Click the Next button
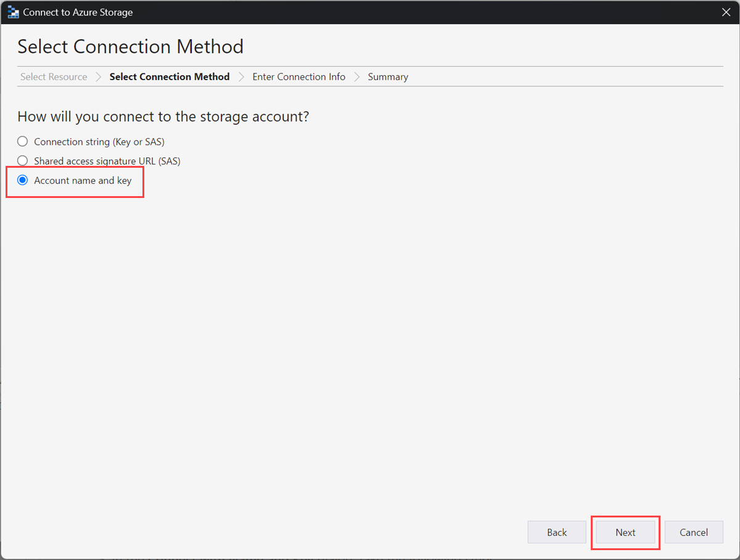740x560 pixels. [625, 532]
